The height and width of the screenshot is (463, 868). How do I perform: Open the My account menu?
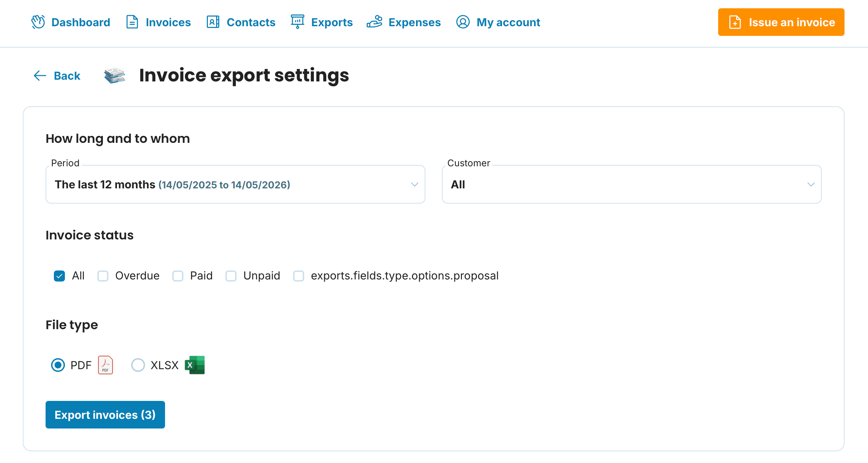pos(498,22)
